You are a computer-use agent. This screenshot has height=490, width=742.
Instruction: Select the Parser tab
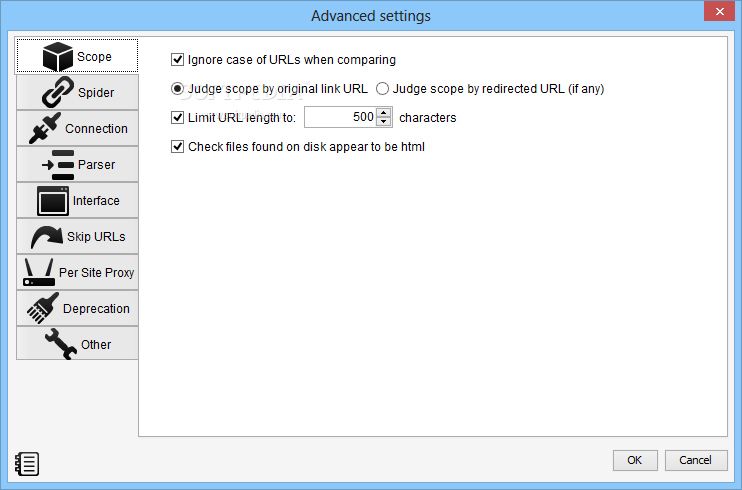point(77,164)
